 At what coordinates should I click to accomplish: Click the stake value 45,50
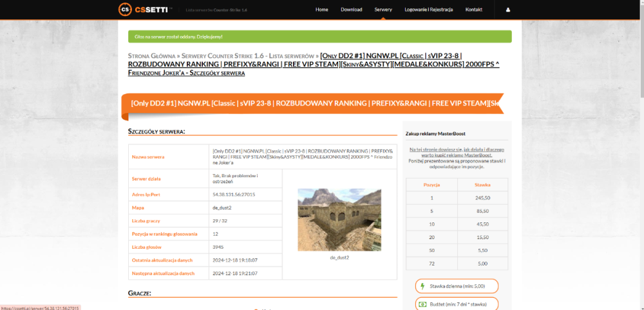coord(482,224)
